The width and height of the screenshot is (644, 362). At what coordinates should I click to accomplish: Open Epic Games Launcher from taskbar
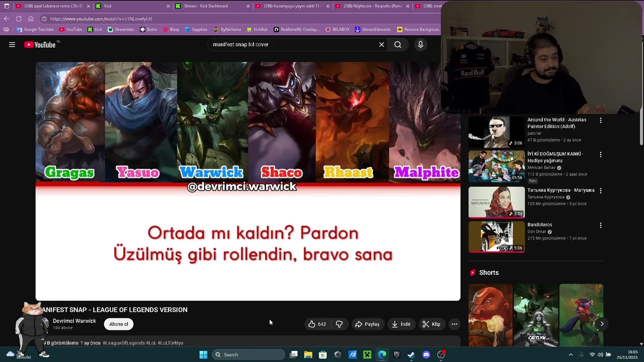[x=396, y=354]
